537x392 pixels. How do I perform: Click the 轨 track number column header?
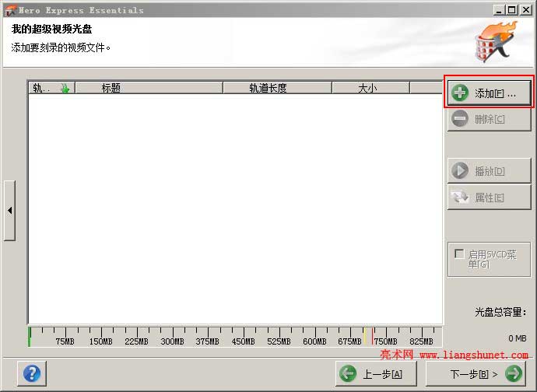tap(51, 88)
